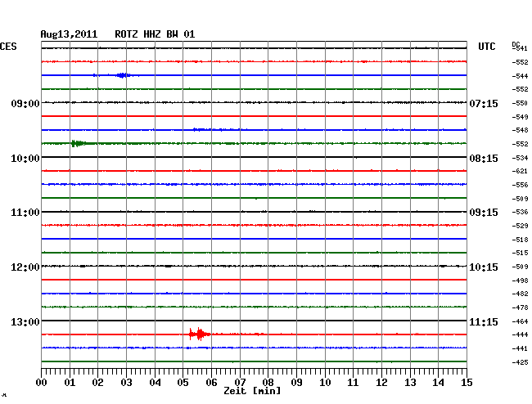
Task: Select the 13 minute tick label
Action: click(x=410, y=383)
